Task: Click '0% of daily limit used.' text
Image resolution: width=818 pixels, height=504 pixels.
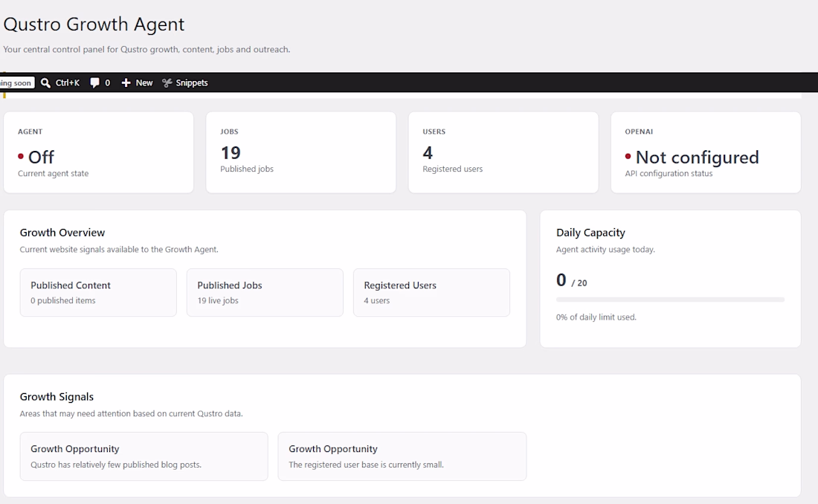Action: coord(596,317)
